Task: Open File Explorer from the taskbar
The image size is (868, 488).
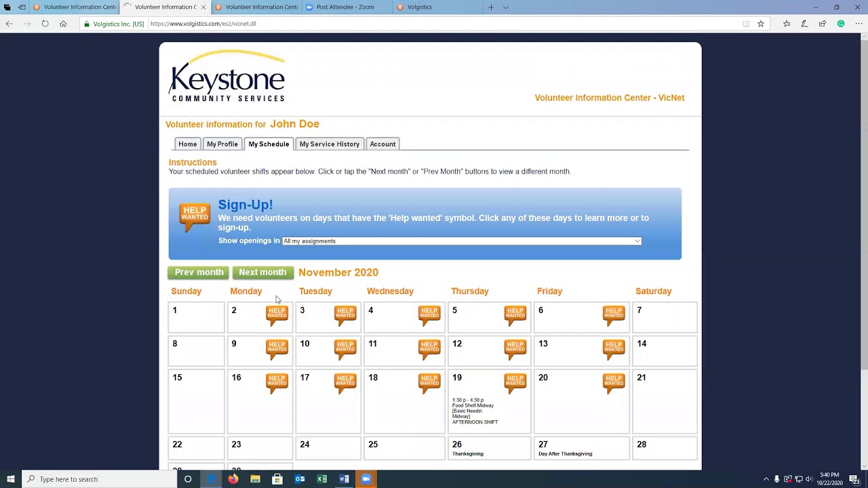Action: (x=255, y=479)
